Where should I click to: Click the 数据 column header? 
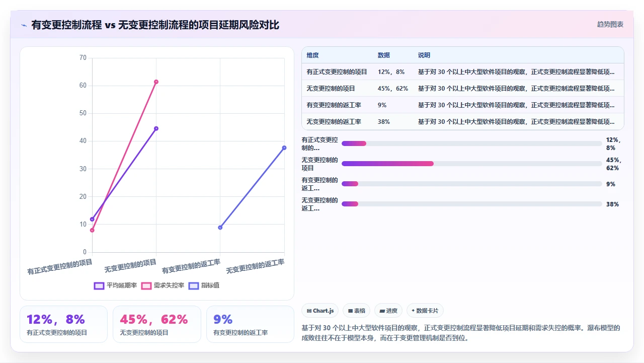[384, 55]
